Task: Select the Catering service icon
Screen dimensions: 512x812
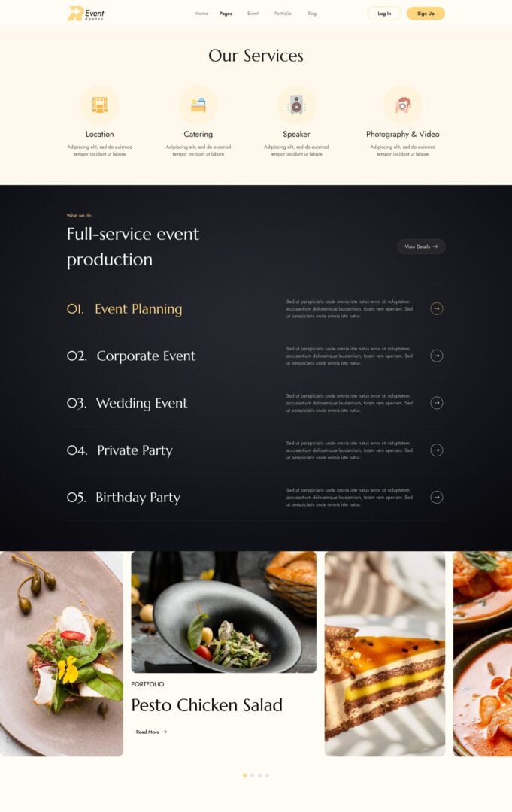Action: pyautogui.click(x=198, y=105)
